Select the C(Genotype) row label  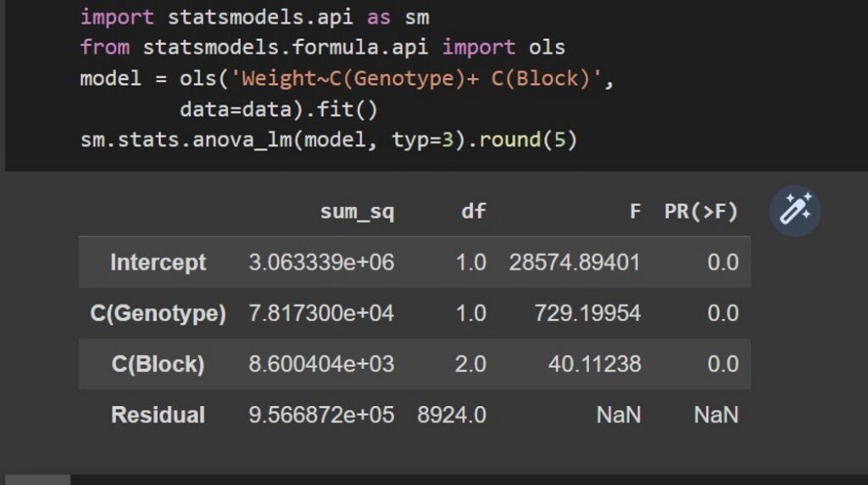(159, 313)
